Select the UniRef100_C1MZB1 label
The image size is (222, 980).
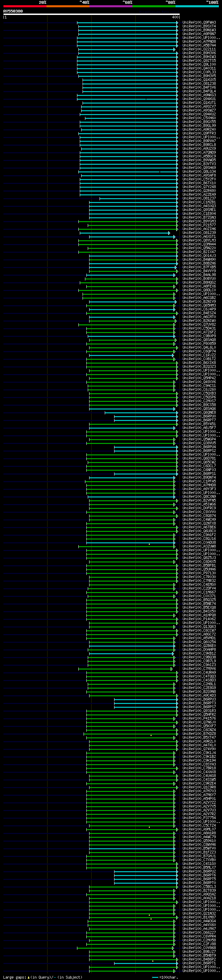pyautogui.click(x=199, y=202)
